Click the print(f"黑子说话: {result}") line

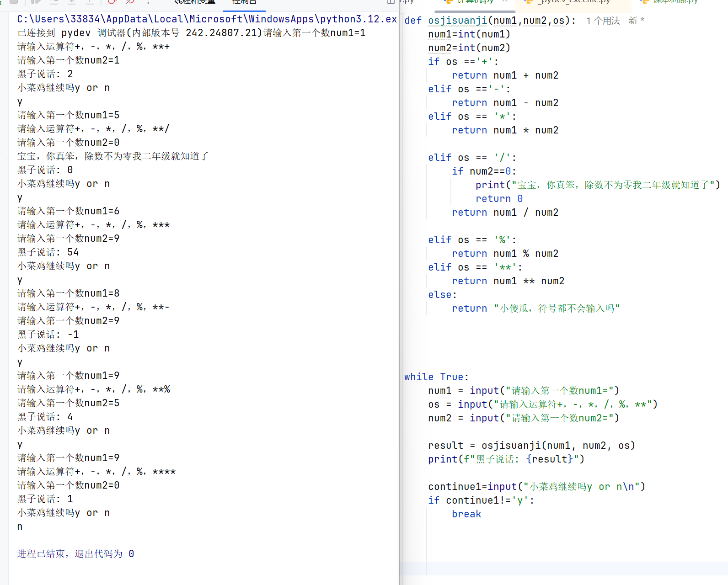tap(506, 459)
